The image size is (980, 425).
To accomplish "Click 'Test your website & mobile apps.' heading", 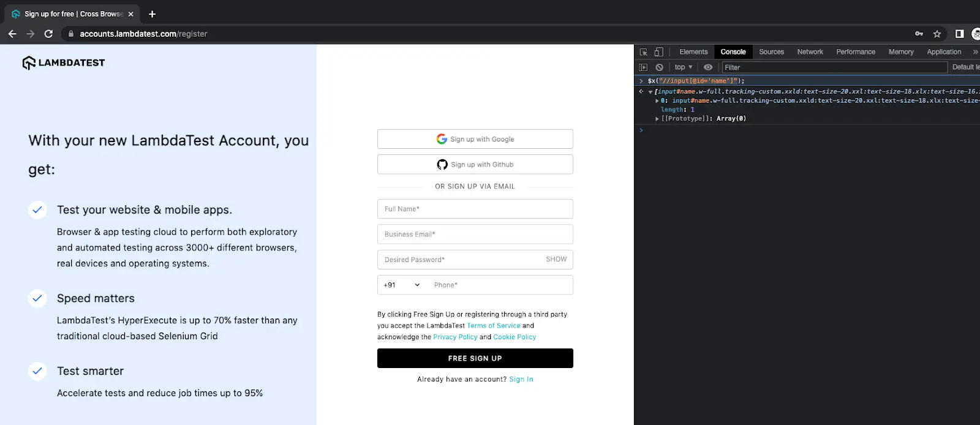I will coord(145,209).
